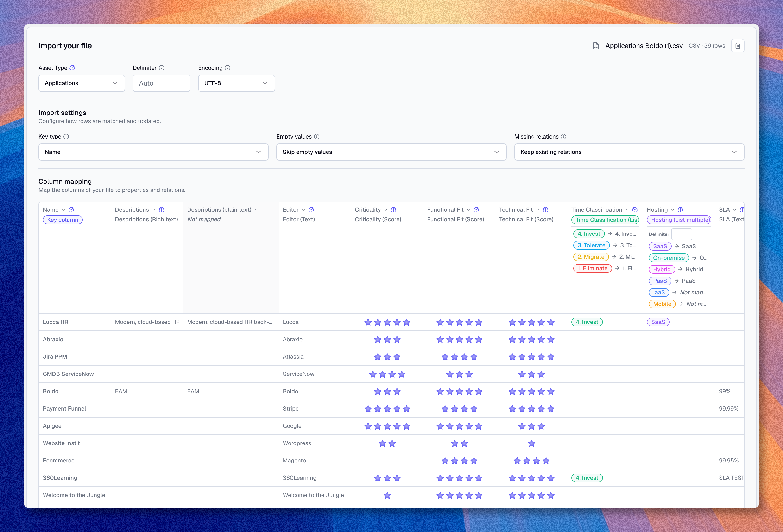Screen dimensions: 783x532
Task: Open the Asset Type Applications dropdown
Action: click(82, 83)
